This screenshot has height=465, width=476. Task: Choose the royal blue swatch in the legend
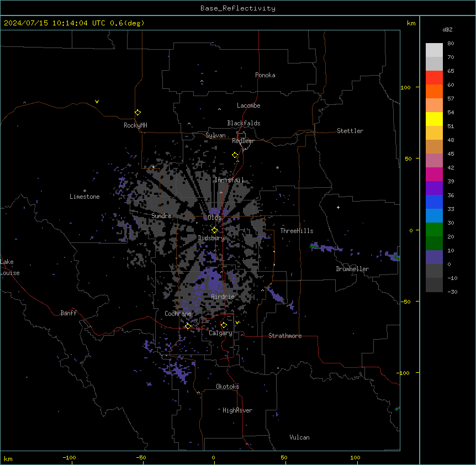tap(434, 202)
